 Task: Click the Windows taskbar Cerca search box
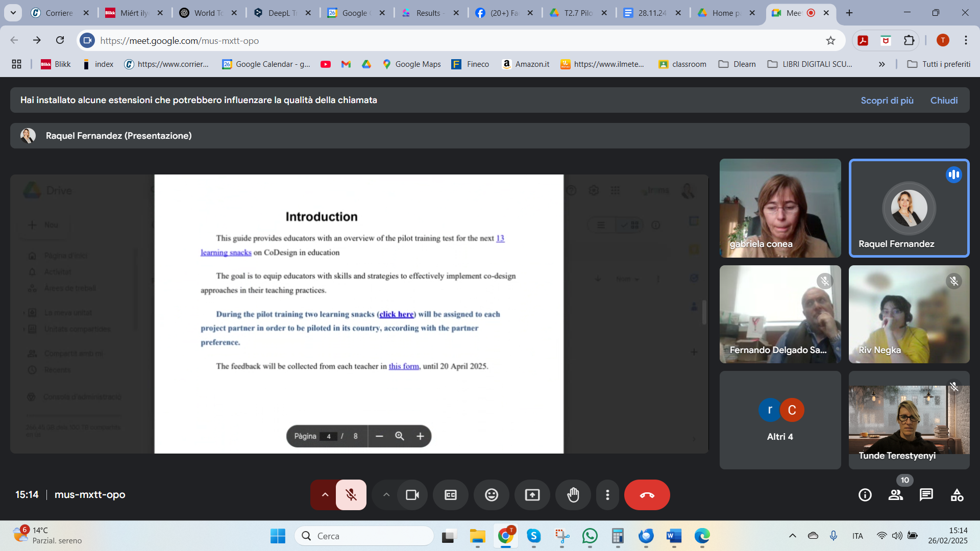[364, 536]
